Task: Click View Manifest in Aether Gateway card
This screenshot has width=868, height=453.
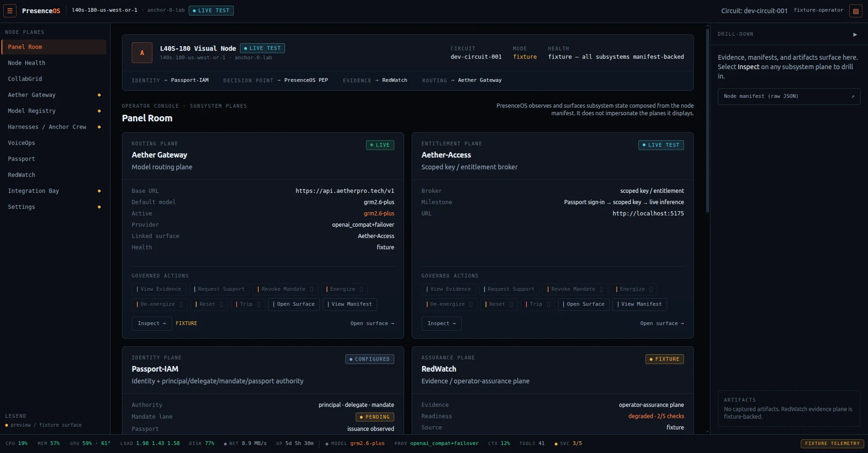Action: click(350, 304)
